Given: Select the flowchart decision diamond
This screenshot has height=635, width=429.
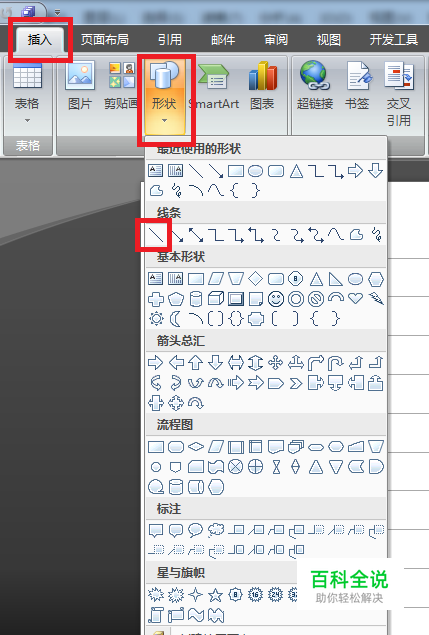Looking at the screenshot, I should [196, 447].
